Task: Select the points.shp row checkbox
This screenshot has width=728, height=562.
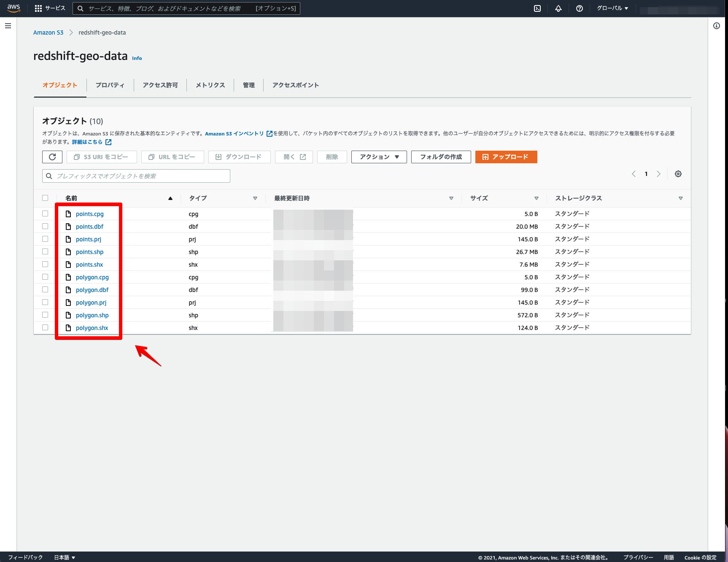Action: click(x=45, y=251)
